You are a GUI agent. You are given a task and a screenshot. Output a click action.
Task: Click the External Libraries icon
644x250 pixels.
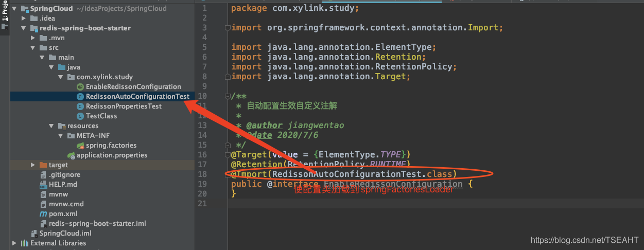coord(24,243)
